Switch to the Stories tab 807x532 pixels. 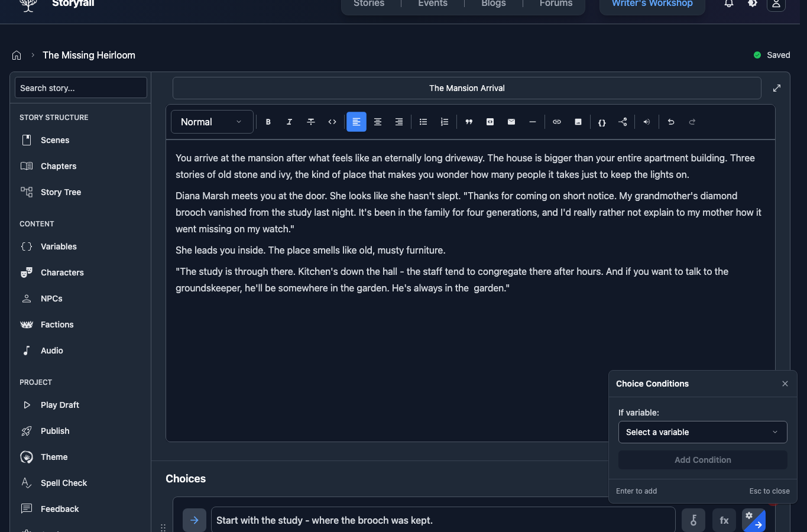click(368, 4)
